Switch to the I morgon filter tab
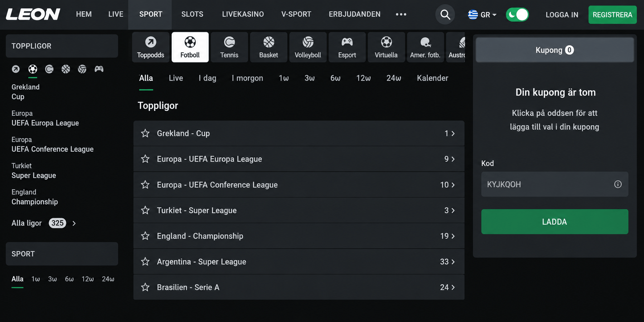Viewport: 644px width, 322px height. pyautogui.click(x=247, y=78)
